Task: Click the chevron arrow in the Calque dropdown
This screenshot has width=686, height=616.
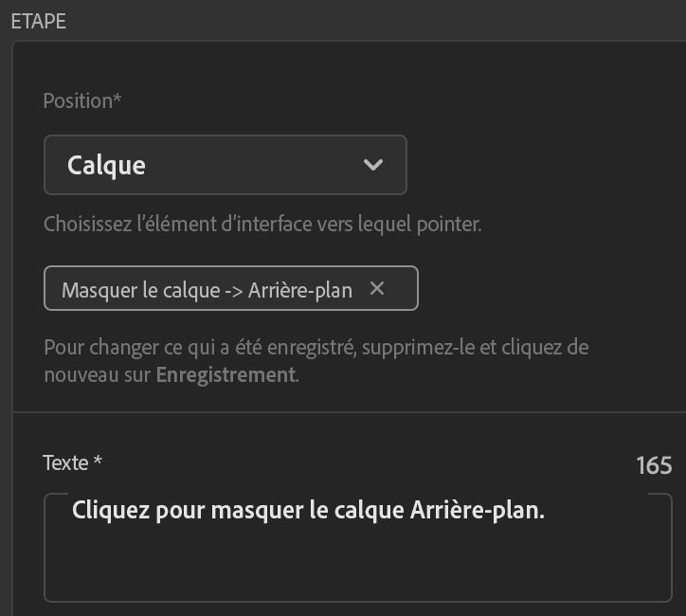Action: (x=373, y=165)
